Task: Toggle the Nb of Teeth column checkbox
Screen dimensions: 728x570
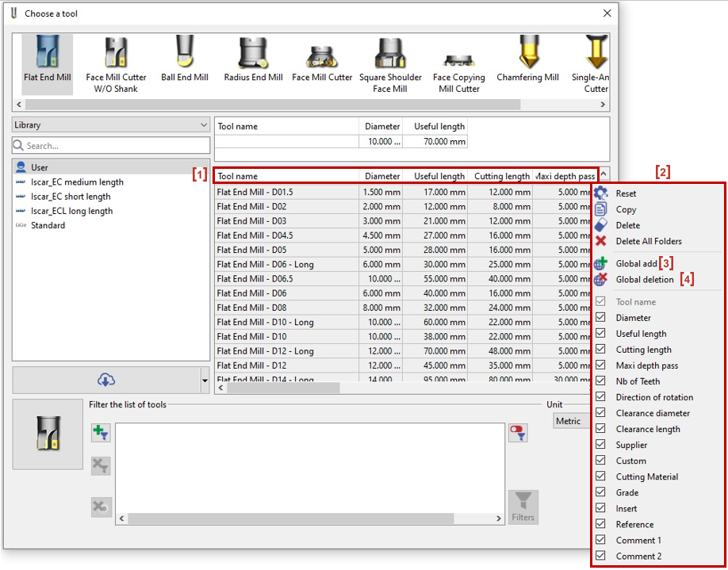Action: [600, 381]
